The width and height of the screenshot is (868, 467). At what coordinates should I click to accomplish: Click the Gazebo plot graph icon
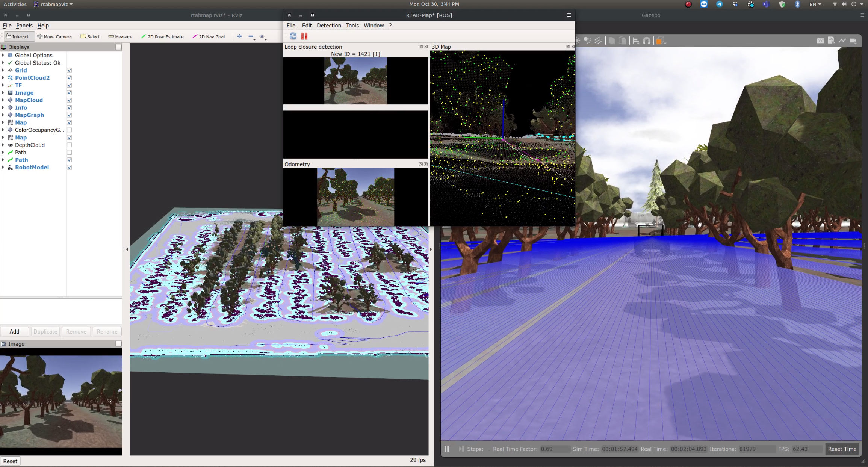842,41
